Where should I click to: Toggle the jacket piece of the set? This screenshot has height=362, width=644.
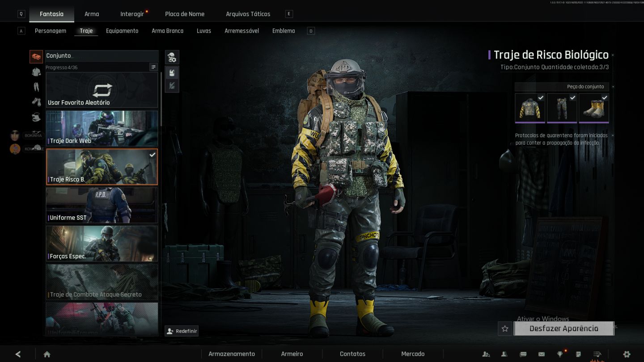click(530, 108)
